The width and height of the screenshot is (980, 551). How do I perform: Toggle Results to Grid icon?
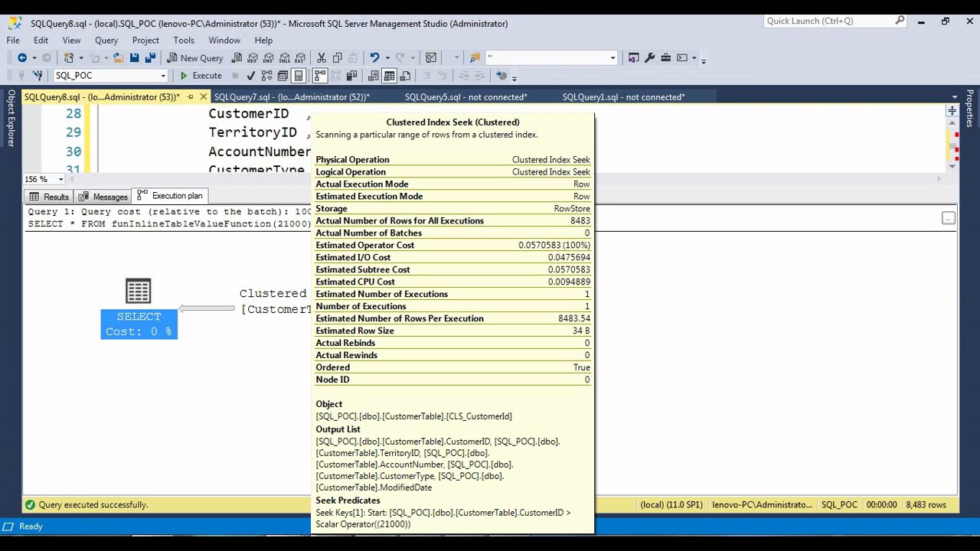(x=389, y=75)
